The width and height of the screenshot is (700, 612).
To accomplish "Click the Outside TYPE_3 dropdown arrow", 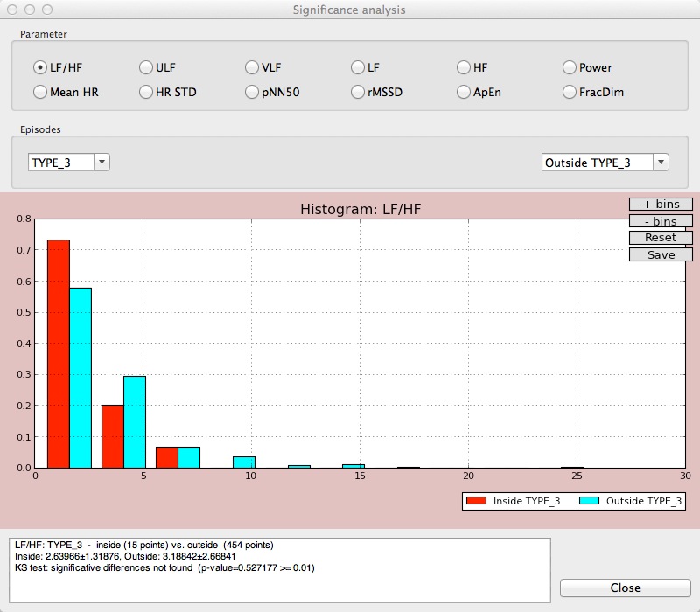I will pos(661,163).
